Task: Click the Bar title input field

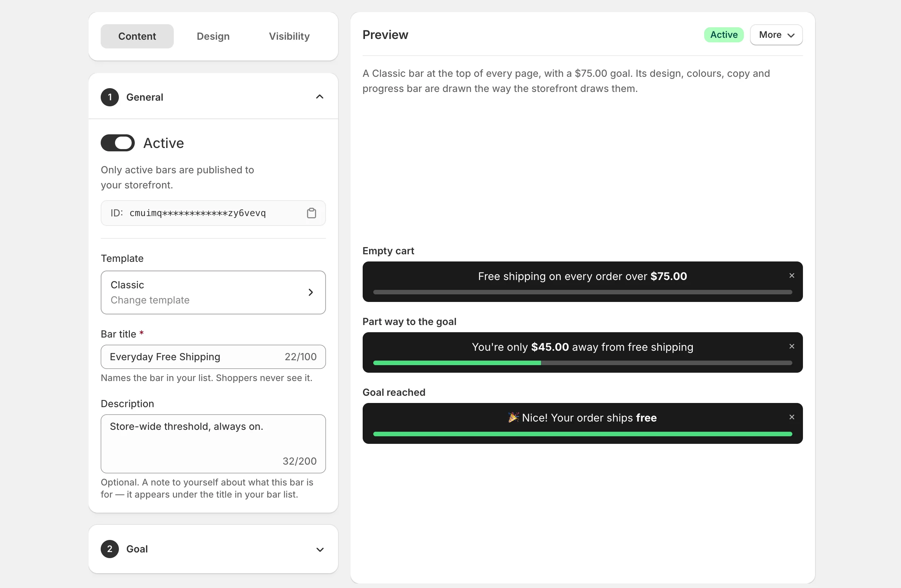Action: 213,357
